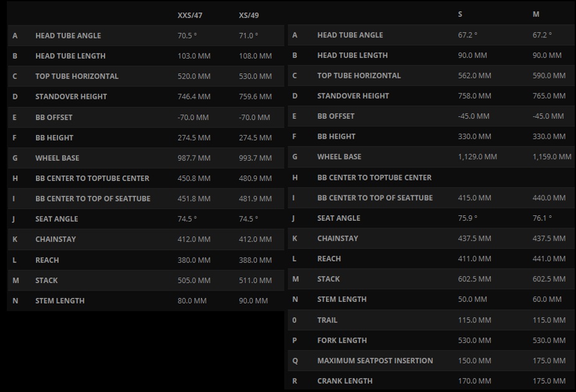Click the Crank Length row label

pyautogui.click(x=345, y=381)
